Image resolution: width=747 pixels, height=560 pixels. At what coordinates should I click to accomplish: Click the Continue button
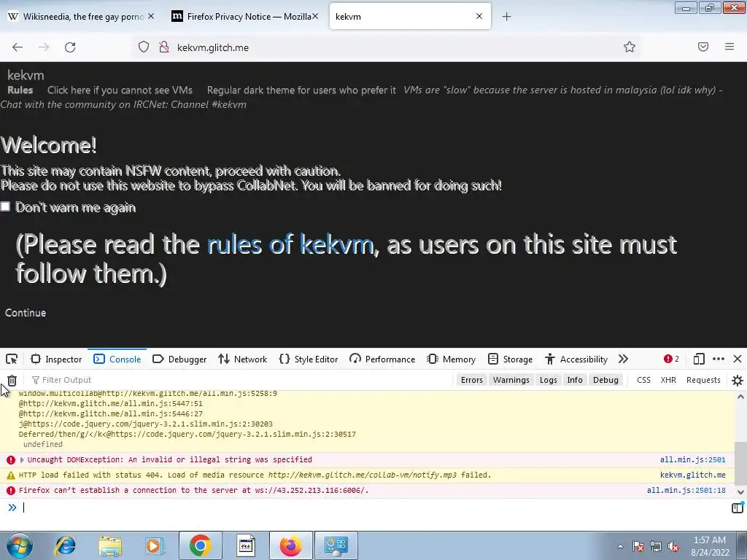(x=26, y=313)
